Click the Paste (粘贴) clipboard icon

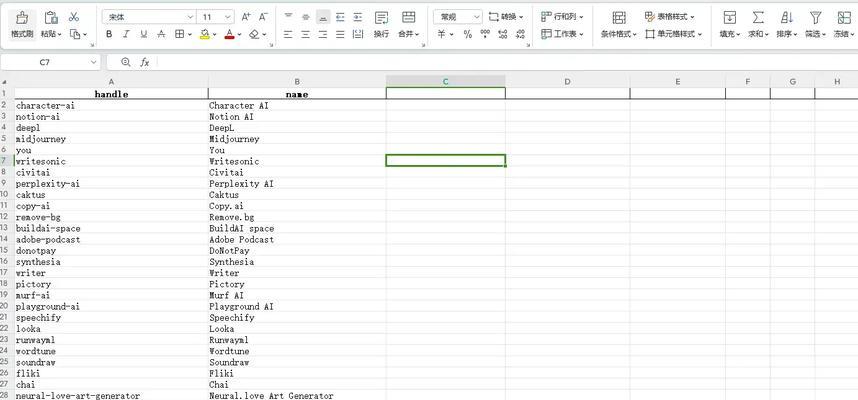pyautogui.click(x=51, y=18)
